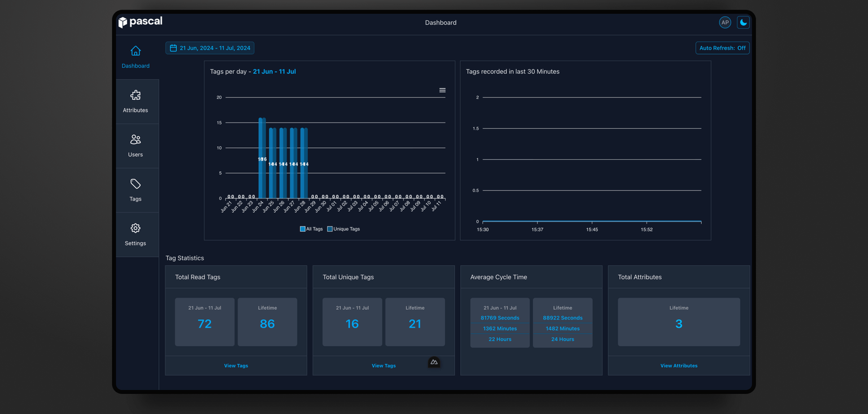Click View Tags under Total Unique Tags

coord(384,365)
